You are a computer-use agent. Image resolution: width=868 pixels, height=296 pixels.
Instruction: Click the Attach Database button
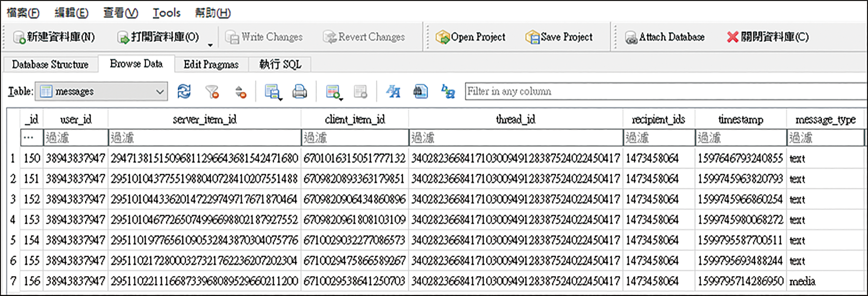tap(665, 37)
